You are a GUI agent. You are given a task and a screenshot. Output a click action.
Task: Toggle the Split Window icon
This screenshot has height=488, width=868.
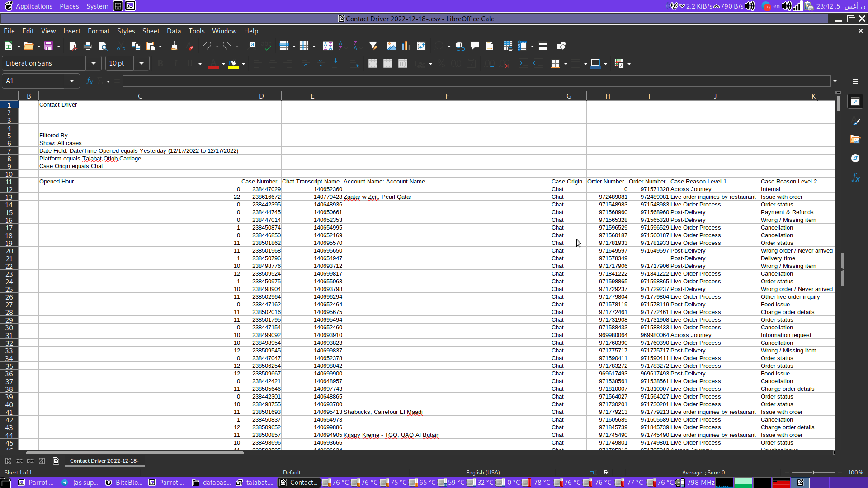543,46
